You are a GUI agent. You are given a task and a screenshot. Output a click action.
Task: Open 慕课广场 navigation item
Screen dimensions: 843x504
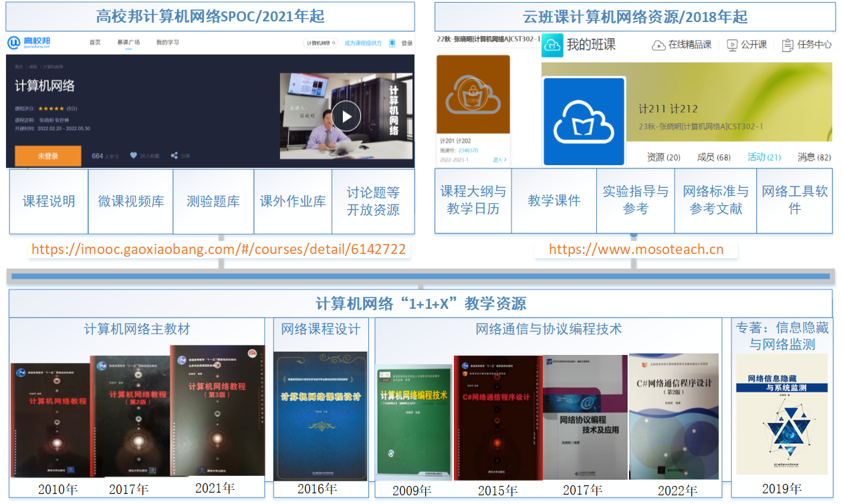click(x=128, y=43)
